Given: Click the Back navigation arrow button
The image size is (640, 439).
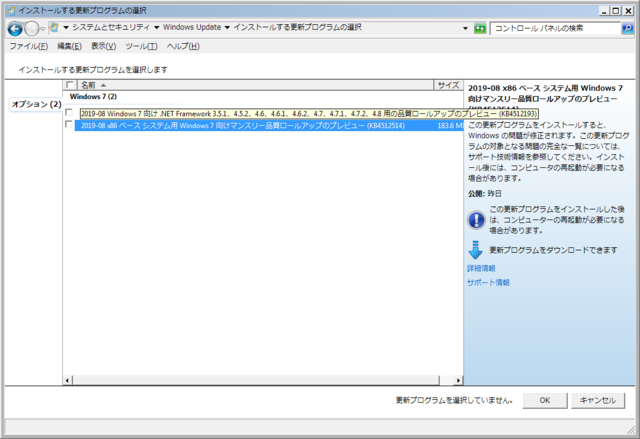Looking at the screenshot, I should click(x=15, y=29).
